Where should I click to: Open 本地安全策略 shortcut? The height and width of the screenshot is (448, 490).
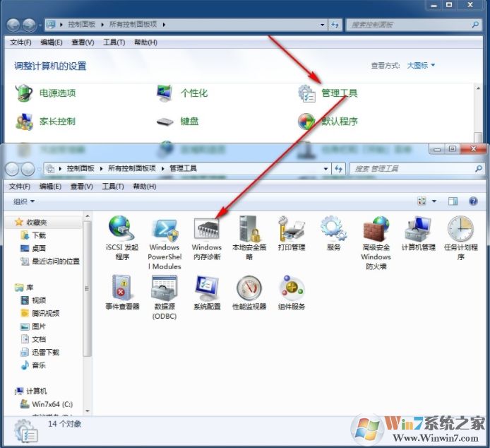[249, 237]
